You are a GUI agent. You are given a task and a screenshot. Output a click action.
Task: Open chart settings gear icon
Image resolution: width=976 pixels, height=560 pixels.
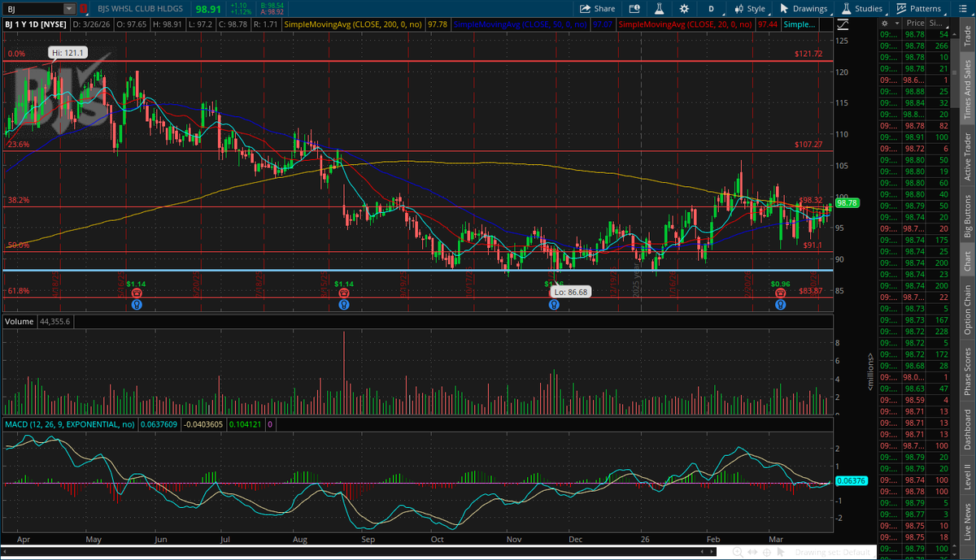[684, 8]
